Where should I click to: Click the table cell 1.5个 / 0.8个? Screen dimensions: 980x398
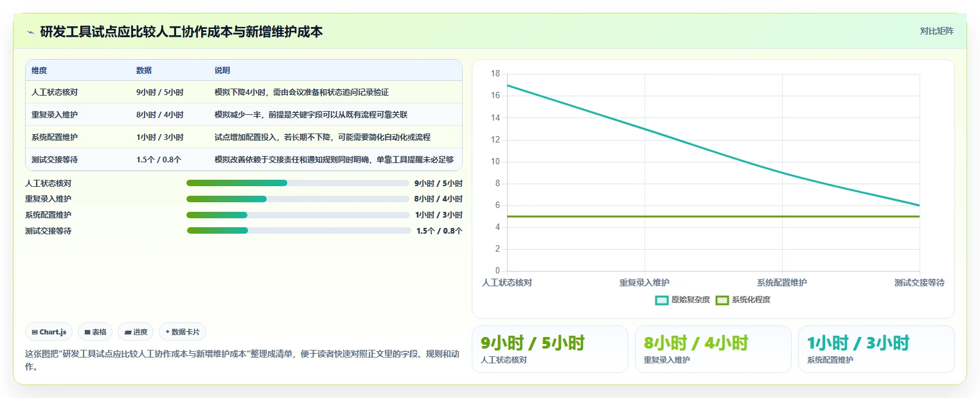[159, 160]
